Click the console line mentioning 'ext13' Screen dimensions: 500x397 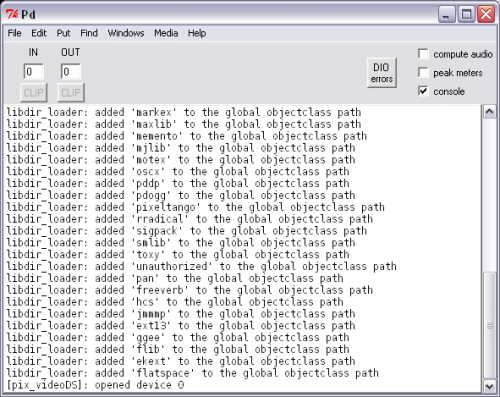tap(181, 325)
